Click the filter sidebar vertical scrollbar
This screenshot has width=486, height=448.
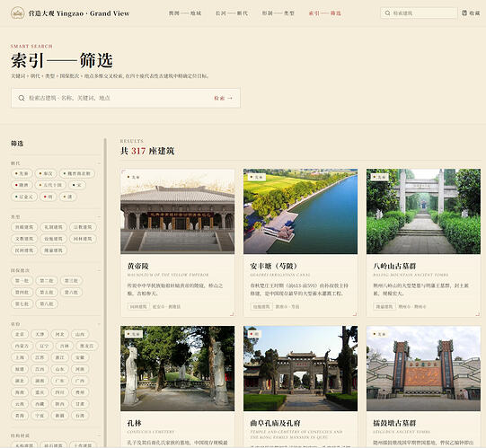pyautogui.click(x=105, y=293)
